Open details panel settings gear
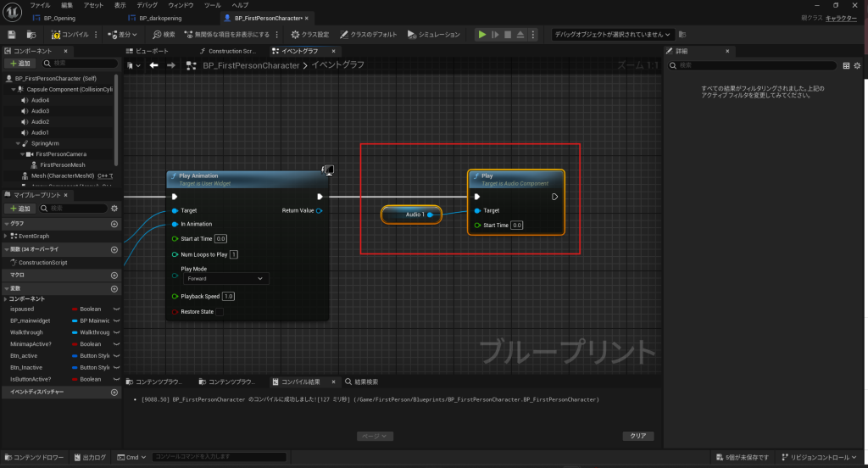 coord(858,65)
